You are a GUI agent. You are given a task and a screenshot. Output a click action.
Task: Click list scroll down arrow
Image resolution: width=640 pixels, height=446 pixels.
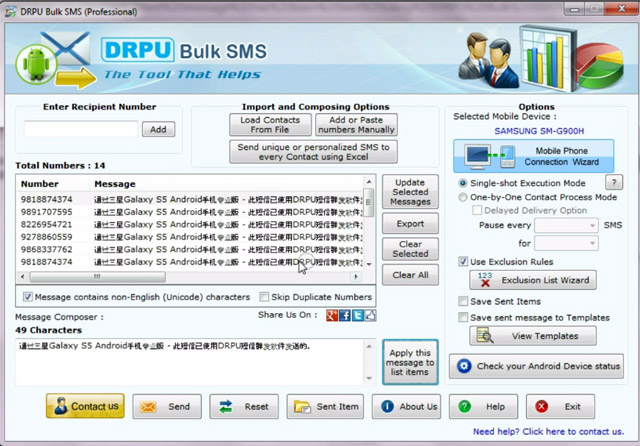click(x=369, y=264)
